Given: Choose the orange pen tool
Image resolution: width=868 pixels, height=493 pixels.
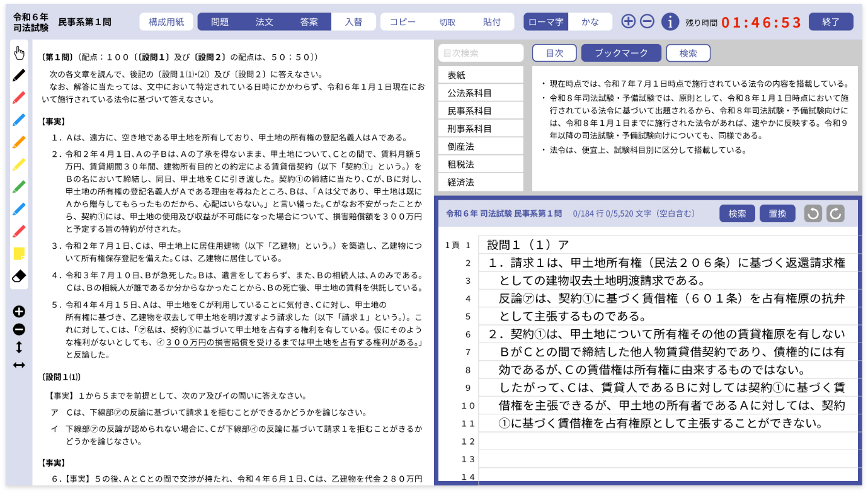Looking at the screenshot, I should tap(19, 142).
